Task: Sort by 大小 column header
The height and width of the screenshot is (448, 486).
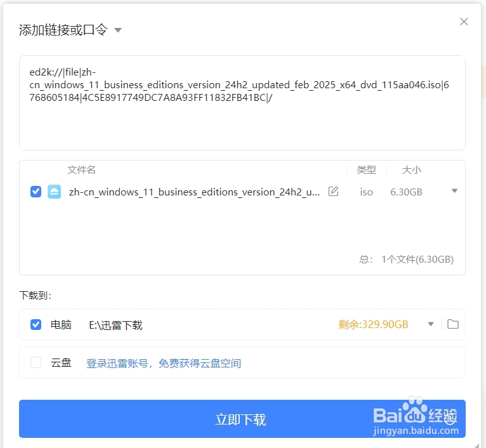Action: (411, 170)
